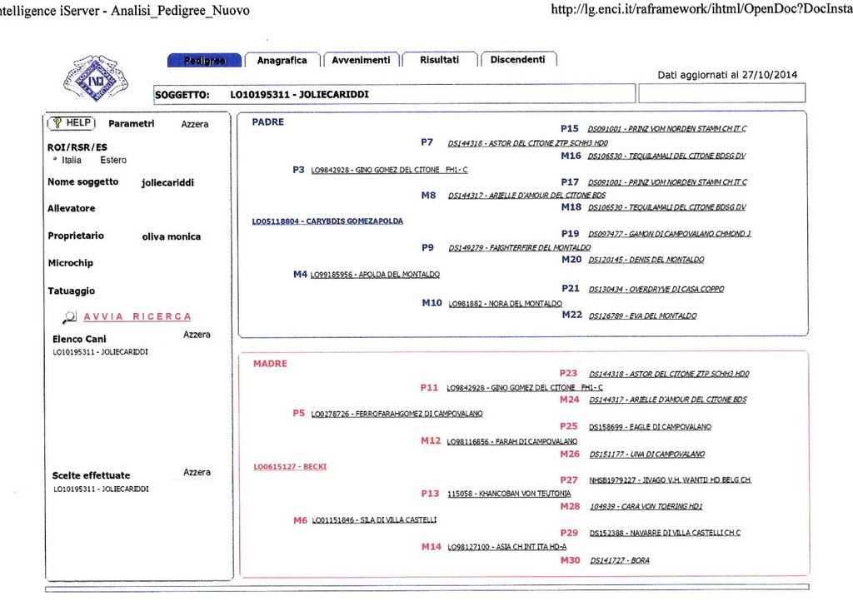Image resolution: width=853 pixels, height=616 pixels.
Task: Click the Parametri heading
Action: 132,123
